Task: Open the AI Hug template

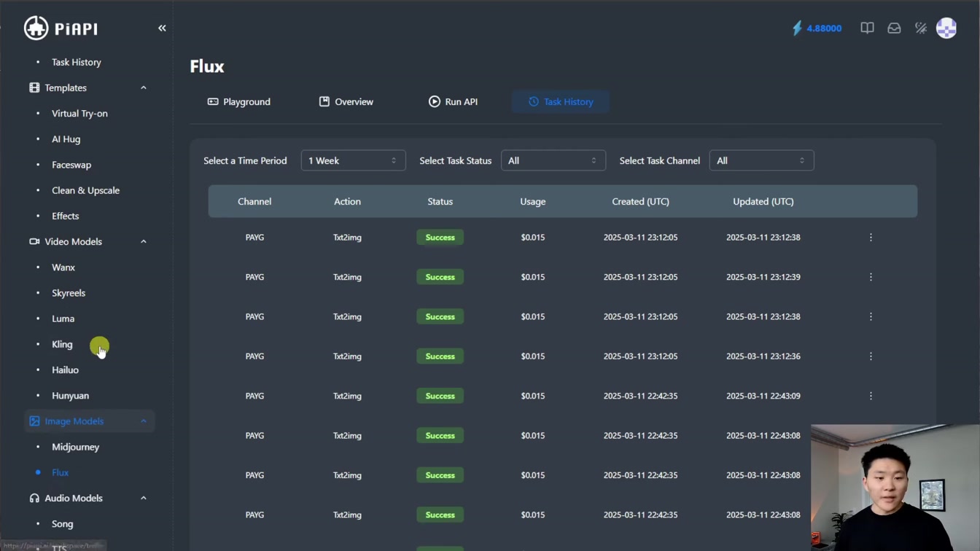Action: [x=66, y=139]
